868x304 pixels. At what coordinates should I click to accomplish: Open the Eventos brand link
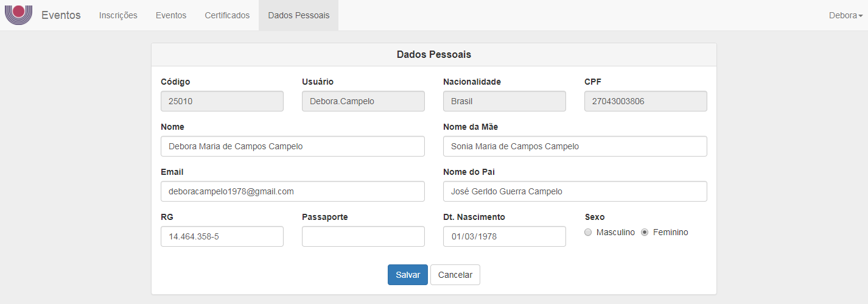[61, 15]
